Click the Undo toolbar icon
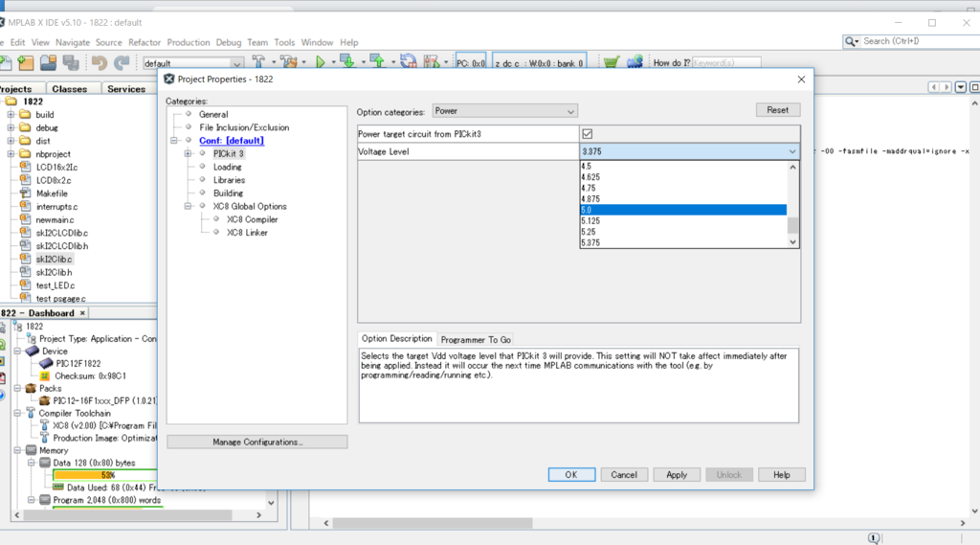980x545 pixels. point(99,62)
